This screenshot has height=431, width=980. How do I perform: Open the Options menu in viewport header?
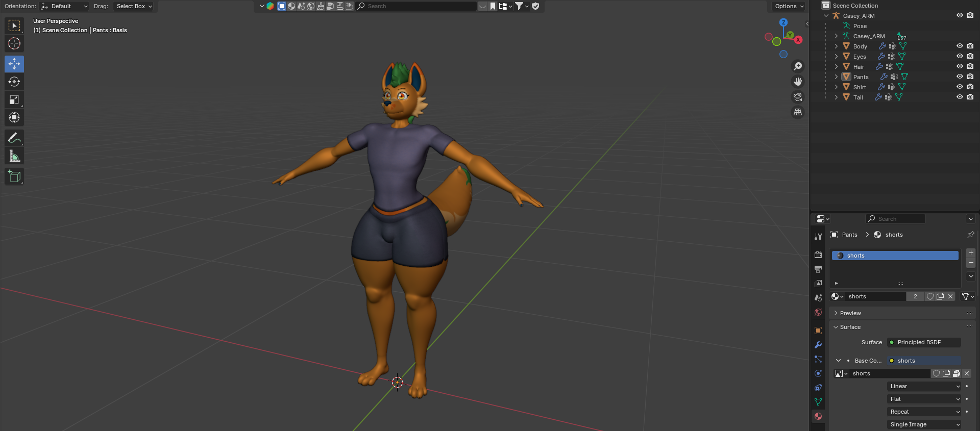789,6
